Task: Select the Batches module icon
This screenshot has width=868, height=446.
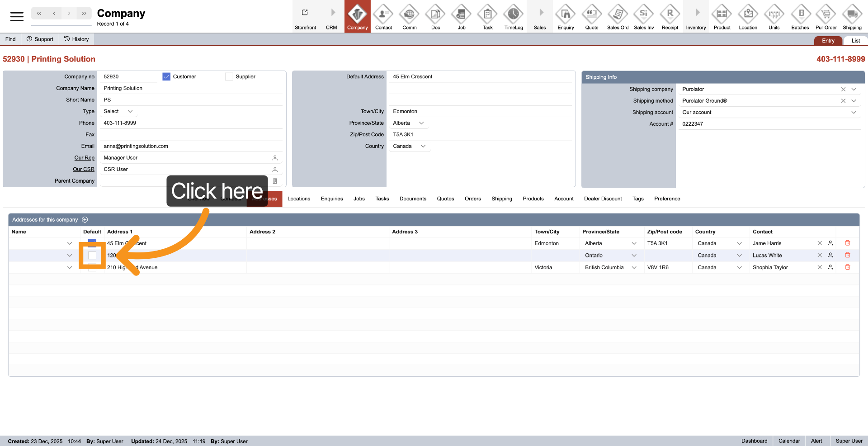Action: pyautogui.click(x=800, y=16)
